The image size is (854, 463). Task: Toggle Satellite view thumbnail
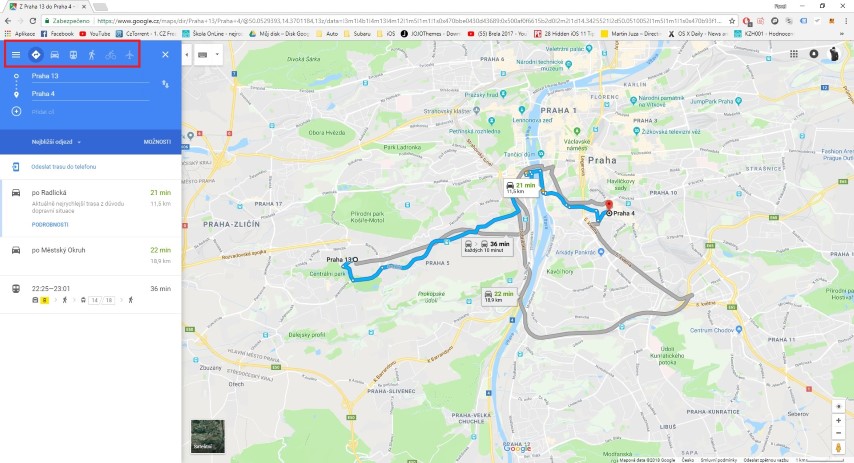pos(208,436)
